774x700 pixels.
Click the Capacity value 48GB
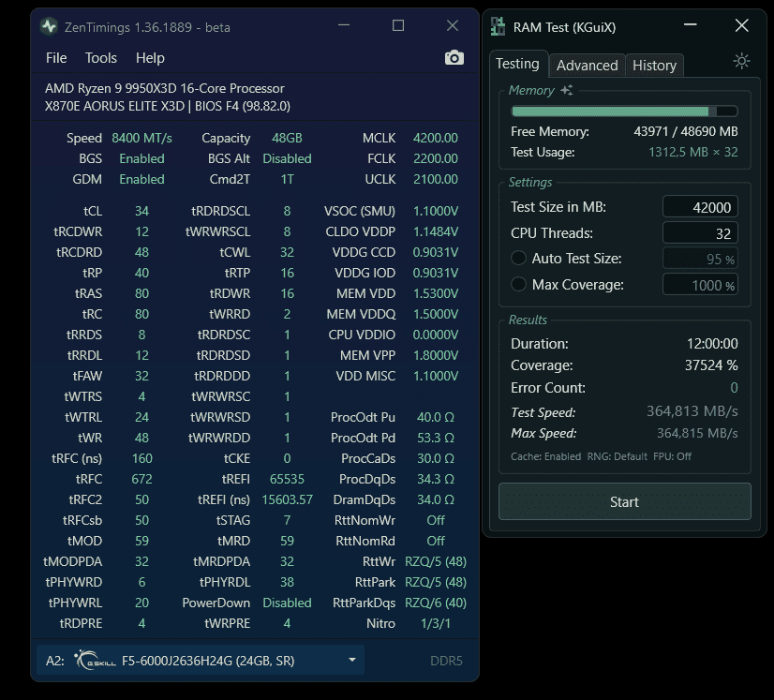coord(287,139)
